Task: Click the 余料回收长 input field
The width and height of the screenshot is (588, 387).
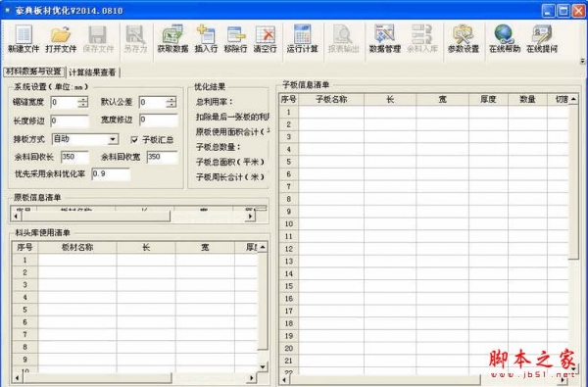Action: pyautogui.click(x=74, y=157)
